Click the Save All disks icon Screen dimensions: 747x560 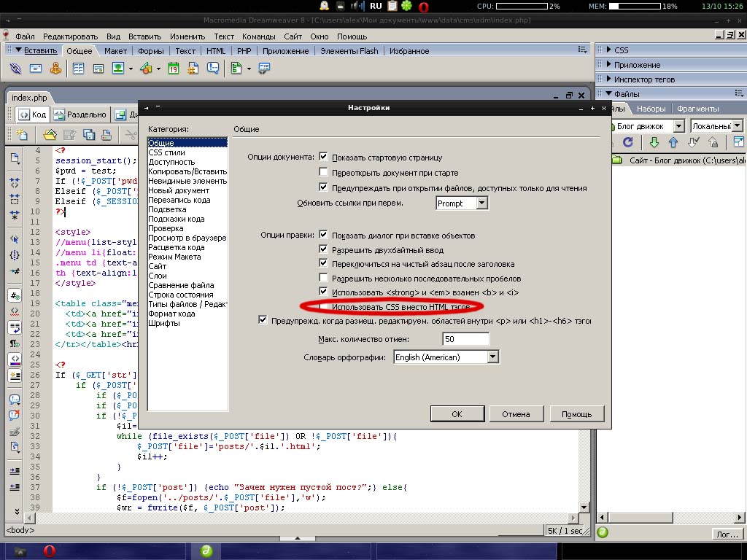[89, 135]
